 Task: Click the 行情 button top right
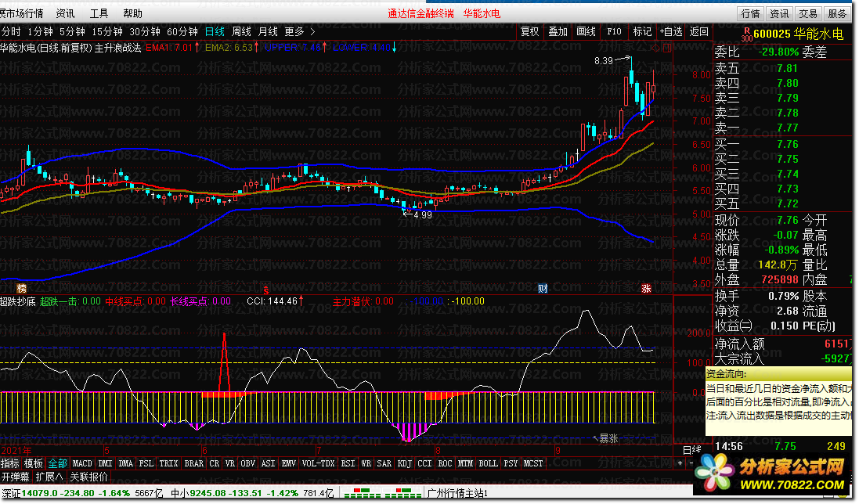coord(750,13)
